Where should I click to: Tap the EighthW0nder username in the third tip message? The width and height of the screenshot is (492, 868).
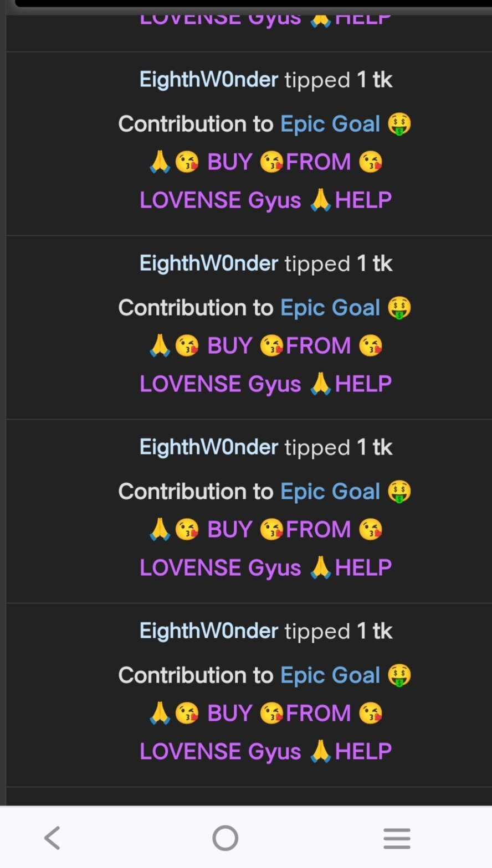(208, 447)
